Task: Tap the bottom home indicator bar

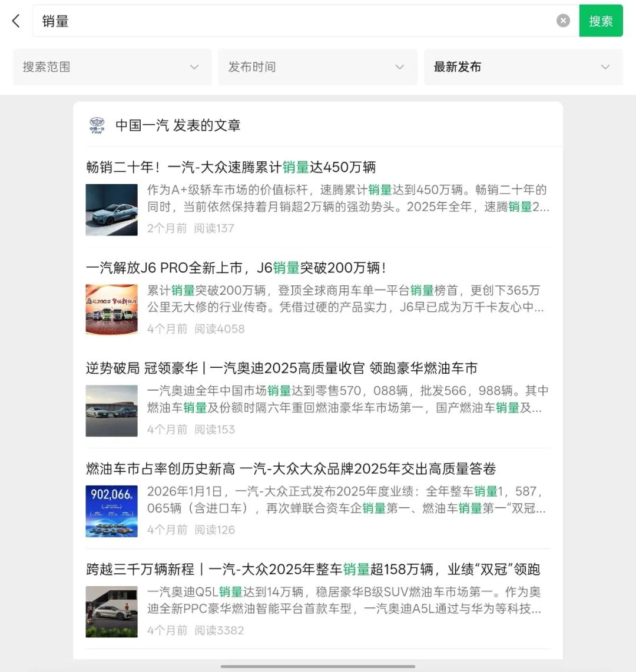Action: point(318,667)
